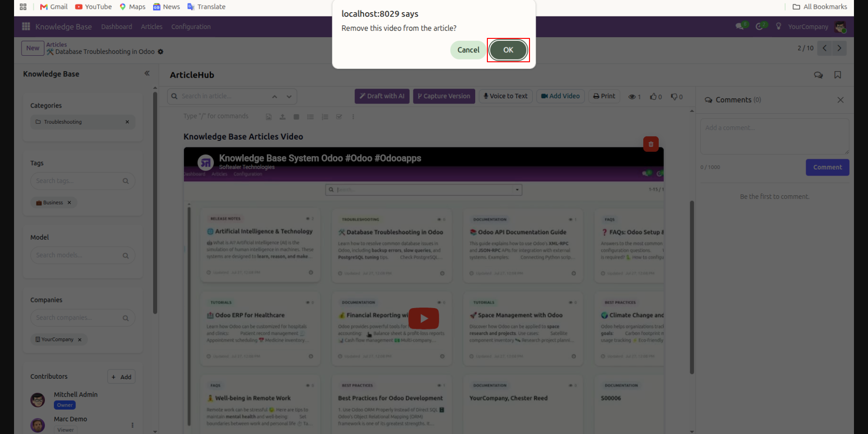Open the All Bookmarks folder
This screenshot has width=868, height=434.
[820, 7]
